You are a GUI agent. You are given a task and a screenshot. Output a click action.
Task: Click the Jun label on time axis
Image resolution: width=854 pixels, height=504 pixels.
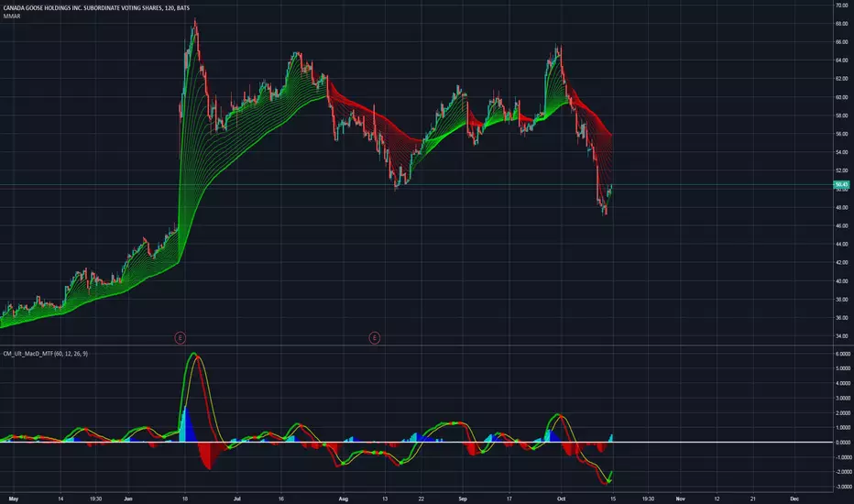128,499
